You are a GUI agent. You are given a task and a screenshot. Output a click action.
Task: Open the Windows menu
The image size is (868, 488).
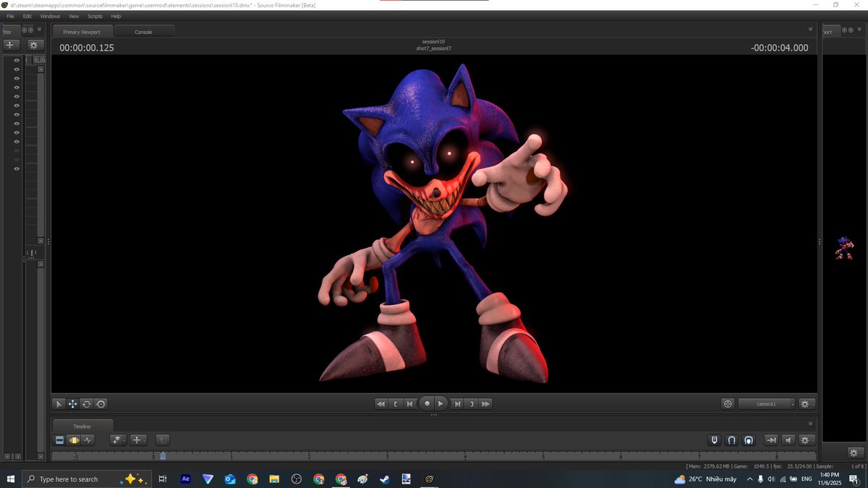50,16
